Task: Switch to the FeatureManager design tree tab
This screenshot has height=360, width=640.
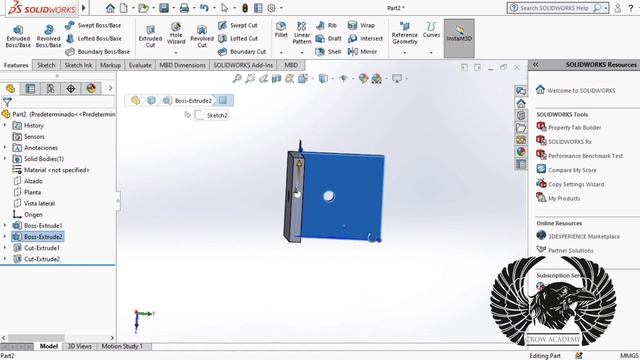Action: (10, 88)
